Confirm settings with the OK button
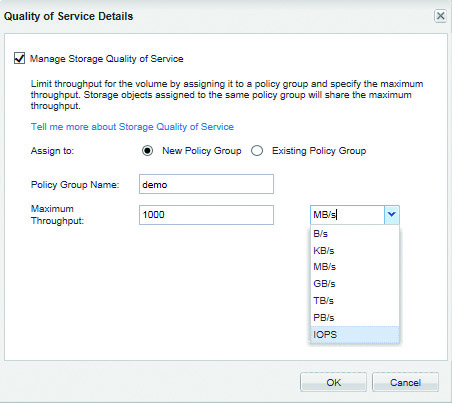Screen dimensions: 452x403 pos(333,382)
